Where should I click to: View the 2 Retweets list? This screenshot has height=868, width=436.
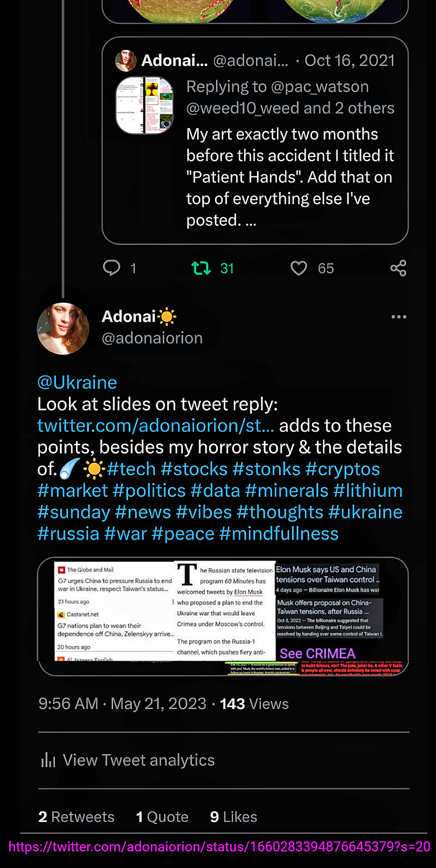[x=76, y=817]
